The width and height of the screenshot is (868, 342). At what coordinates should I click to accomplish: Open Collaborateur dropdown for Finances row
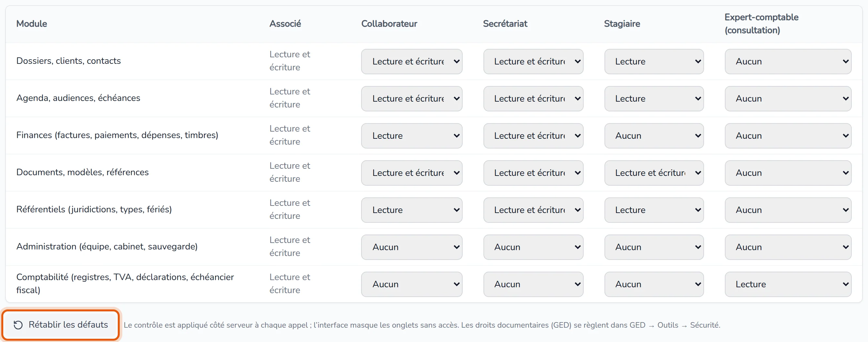[x=412, y=135]
